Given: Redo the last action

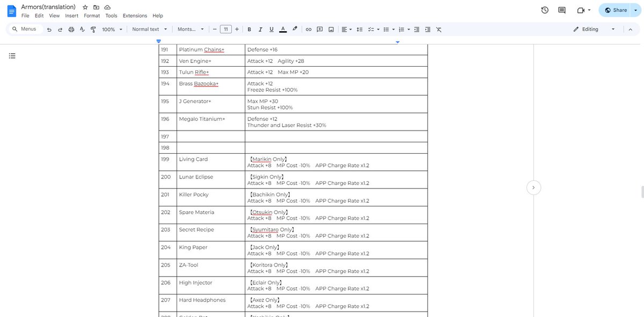Looking at the screenshot, I should coord(60,30).
